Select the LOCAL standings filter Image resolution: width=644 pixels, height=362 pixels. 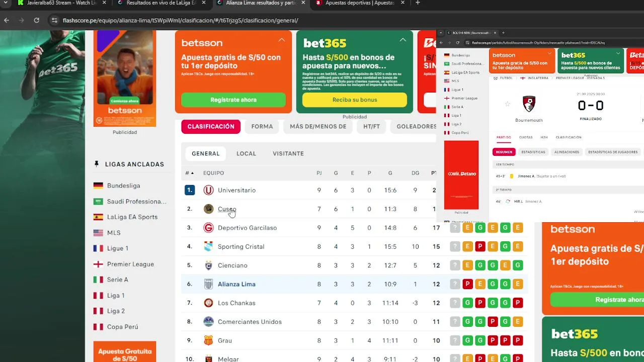tap(247, 154)
